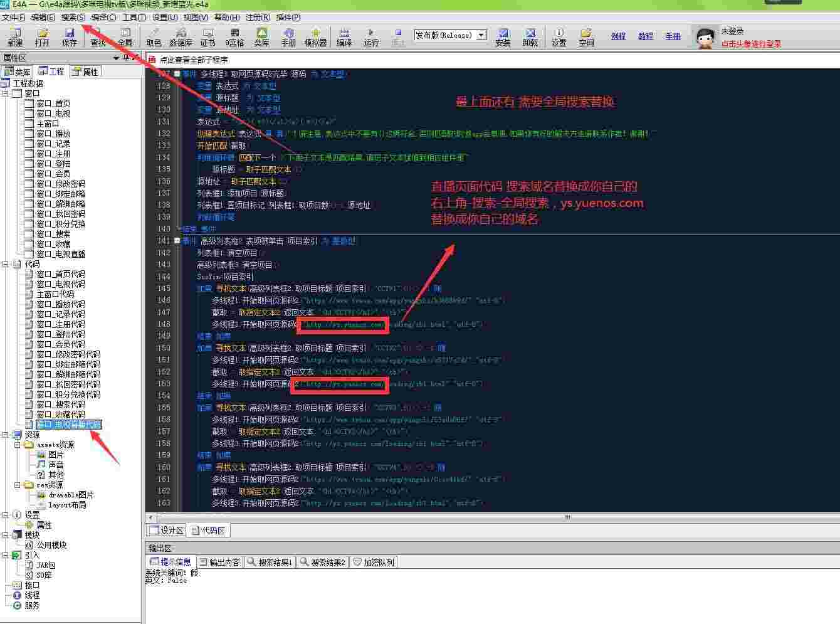Save the project with the 保存 icon
840x624 pixels.
[x=70, y=37]
